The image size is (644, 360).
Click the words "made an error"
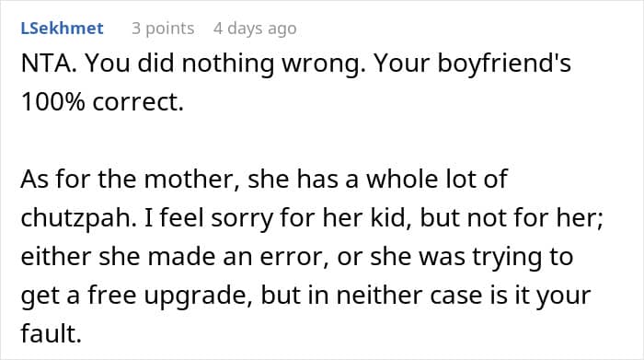(x=238, y=257)
